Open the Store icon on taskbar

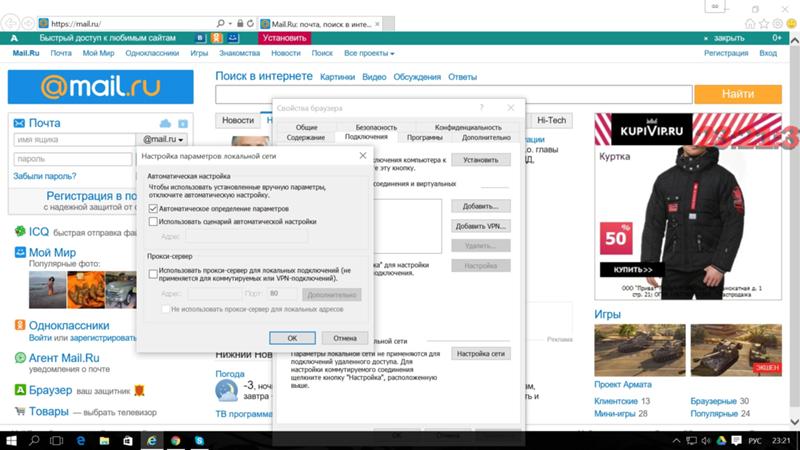click(x=128, y=440)
